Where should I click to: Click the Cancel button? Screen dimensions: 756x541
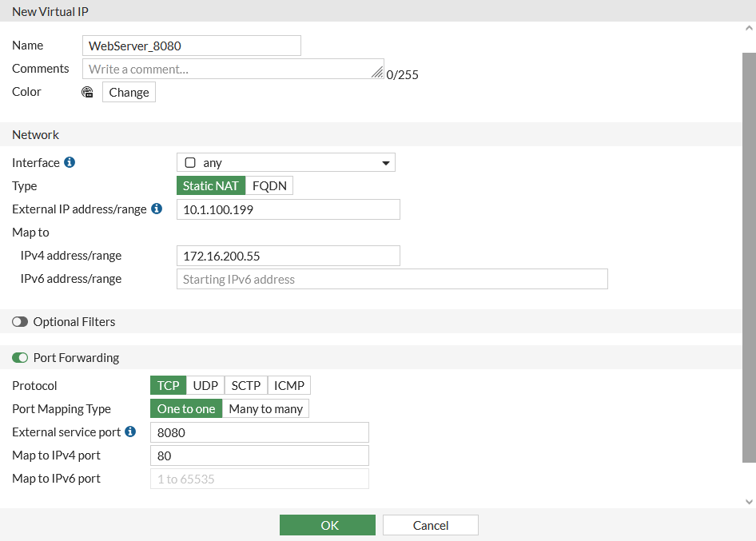point(430,525)
